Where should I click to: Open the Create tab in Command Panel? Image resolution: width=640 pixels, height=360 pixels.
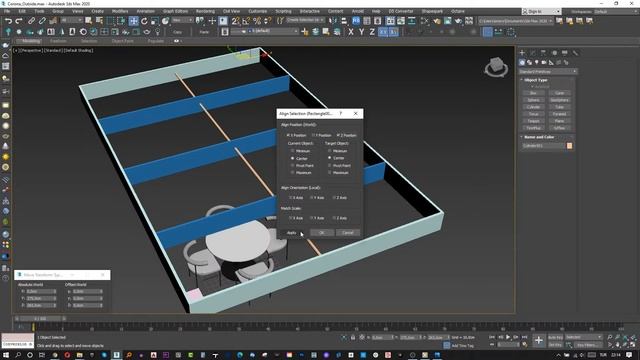coord(522,53)
